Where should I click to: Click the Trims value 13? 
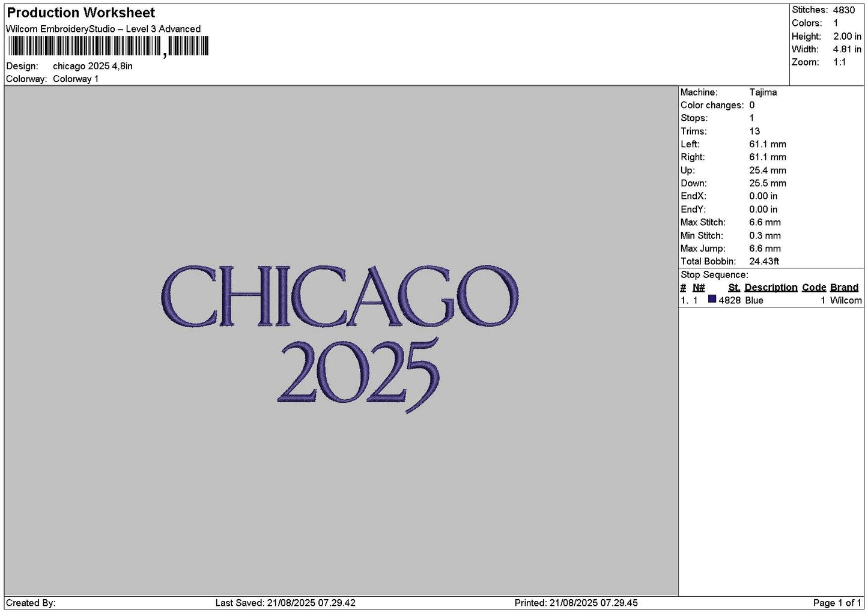(754, 131)
